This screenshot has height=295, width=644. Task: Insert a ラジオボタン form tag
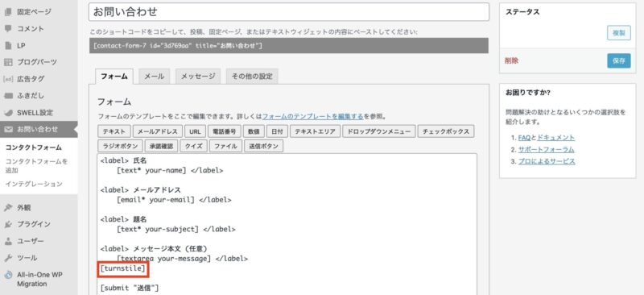[120, 146]
